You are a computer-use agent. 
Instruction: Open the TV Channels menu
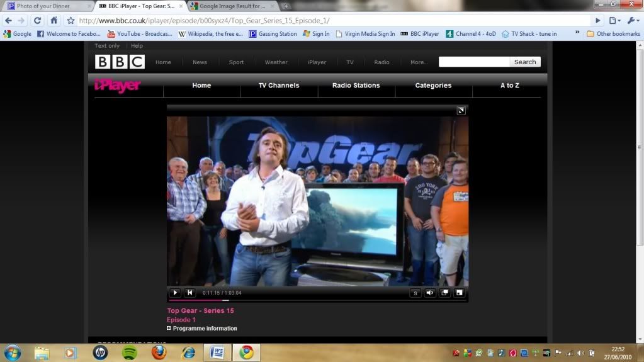click(279, 86)
